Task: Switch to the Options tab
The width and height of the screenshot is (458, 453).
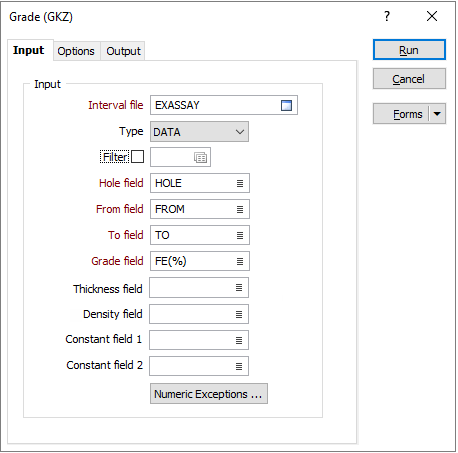Action: tap(76, 51)
